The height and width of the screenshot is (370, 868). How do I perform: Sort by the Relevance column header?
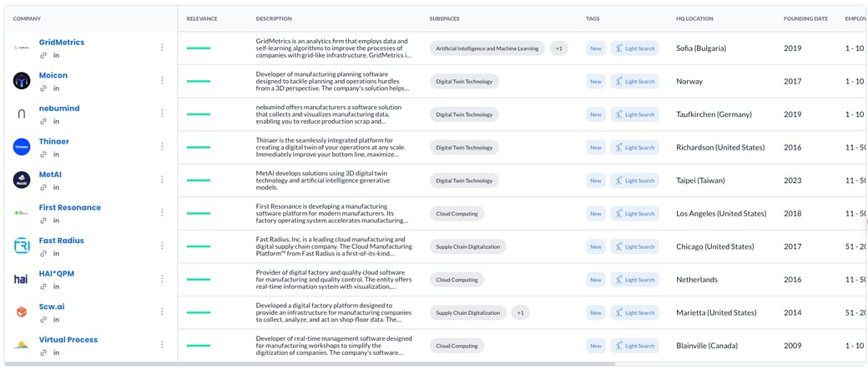click(202, 18)
